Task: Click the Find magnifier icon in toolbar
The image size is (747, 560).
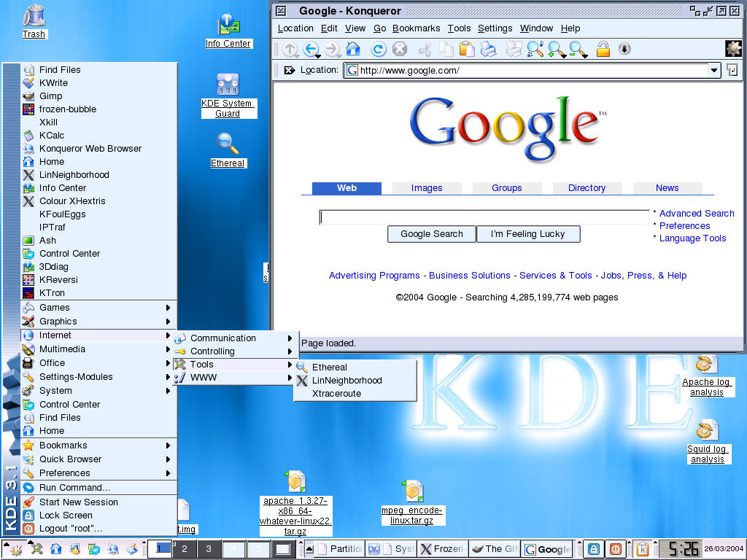Action: click(535, 49)
